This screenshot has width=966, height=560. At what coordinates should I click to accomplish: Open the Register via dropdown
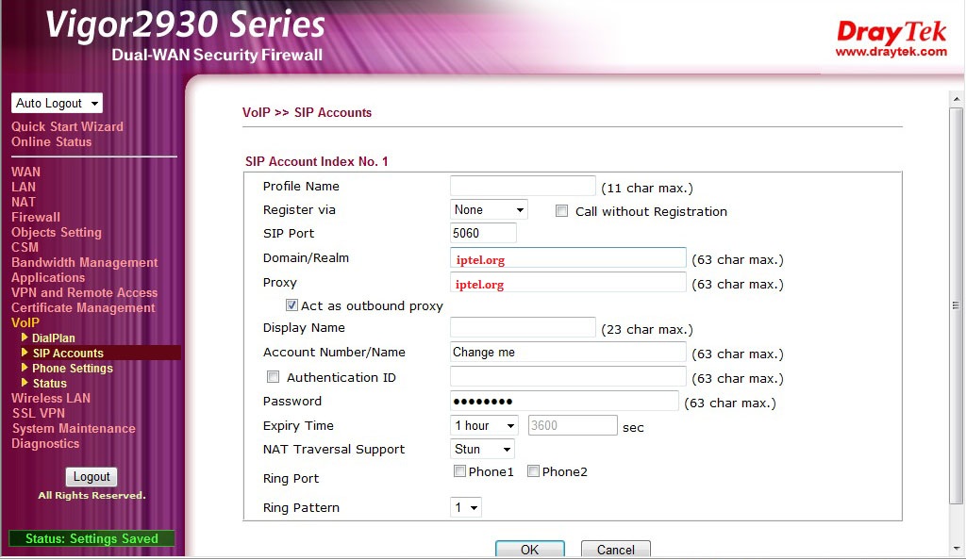pyautogui.click(x=490, y=210)
